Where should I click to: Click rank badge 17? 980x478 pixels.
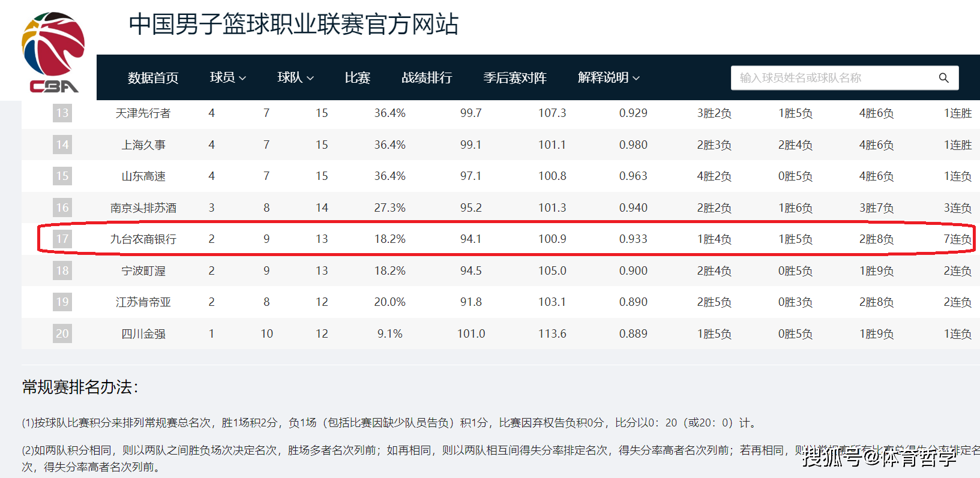pos(62,239)
